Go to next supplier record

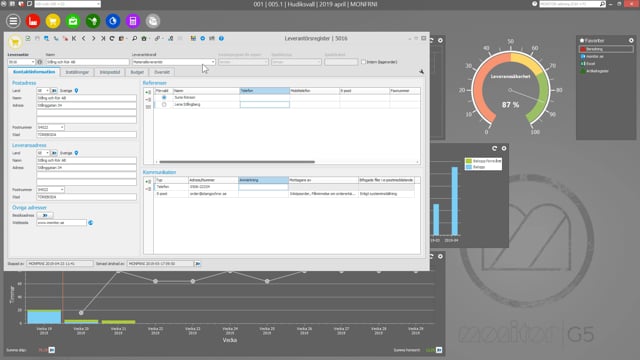[93, 38]
